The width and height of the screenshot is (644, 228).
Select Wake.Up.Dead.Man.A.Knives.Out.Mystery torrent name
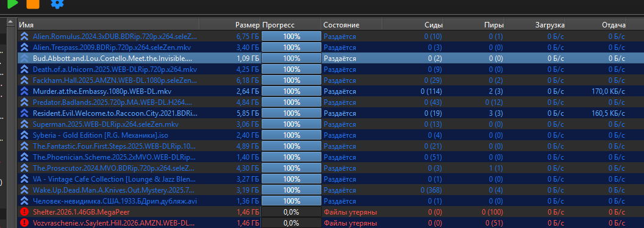coord(114,190)
